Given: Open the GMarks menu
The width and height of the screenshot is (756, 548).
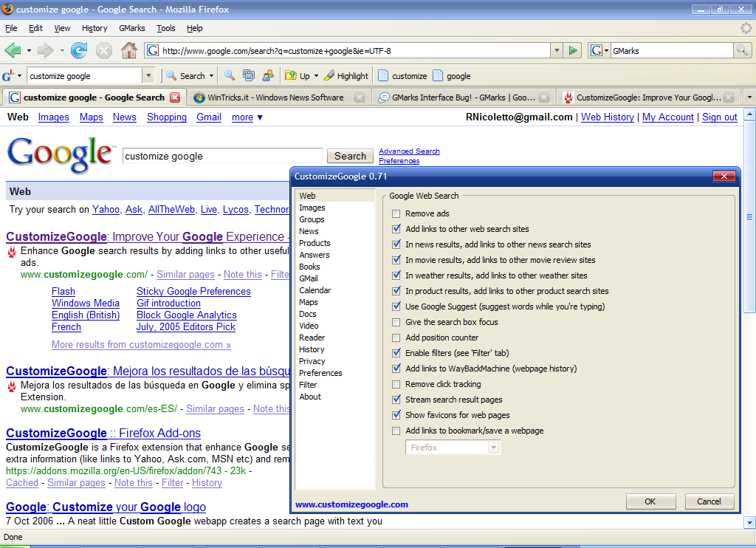Looking at the screenshot, I should click(132, 28).
